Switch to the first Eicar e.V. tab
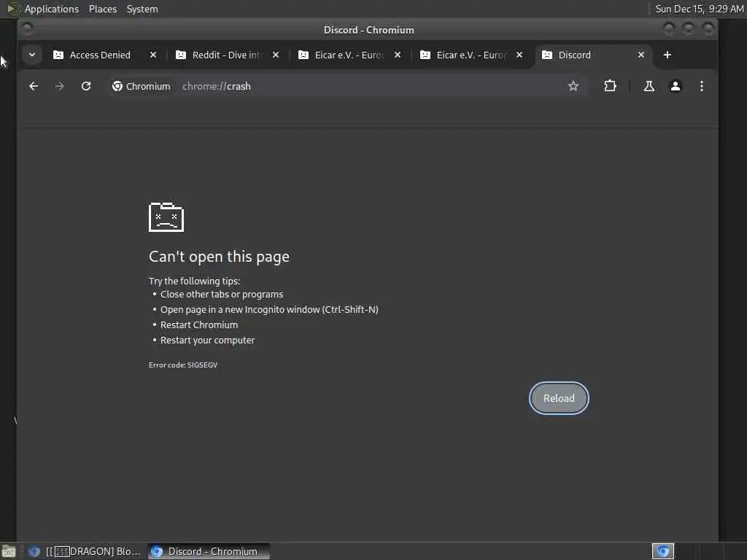 349,55
